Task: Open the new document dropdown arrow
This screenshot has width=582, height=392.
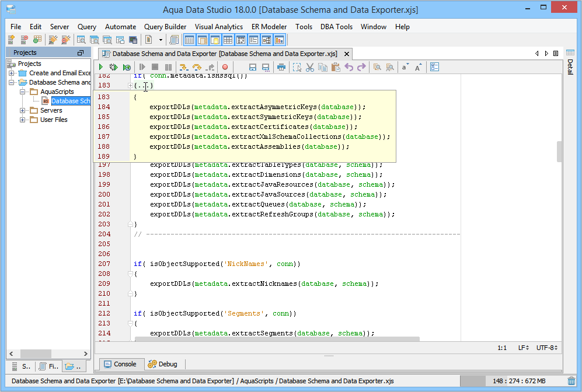Action: coord(161,40)
